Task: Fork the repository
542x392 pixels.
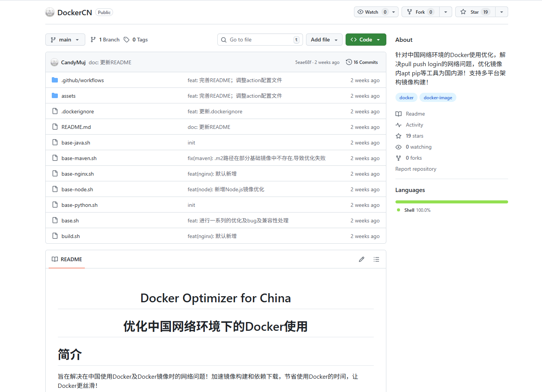Action: tap(420, 12)
